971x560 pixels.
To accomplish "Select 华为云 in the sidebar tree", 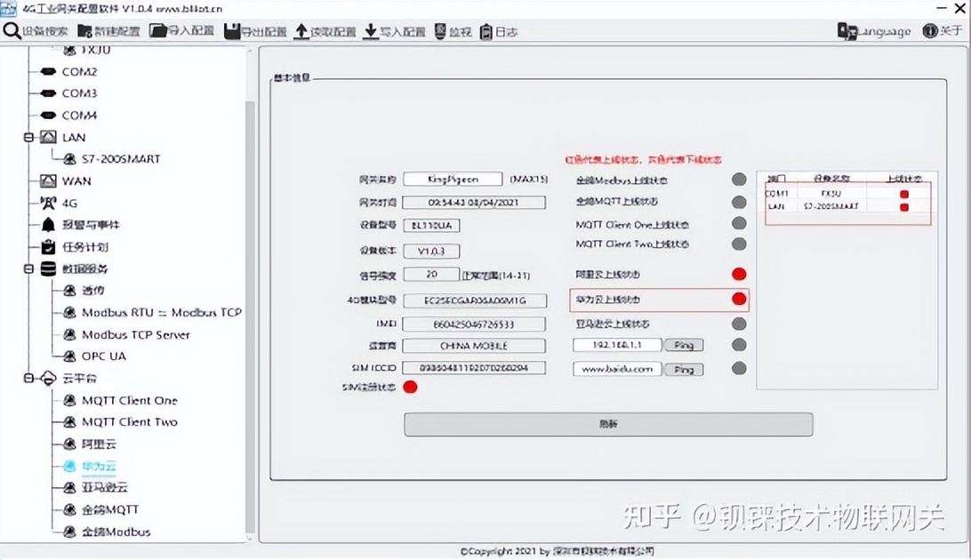I will point(98,466).
